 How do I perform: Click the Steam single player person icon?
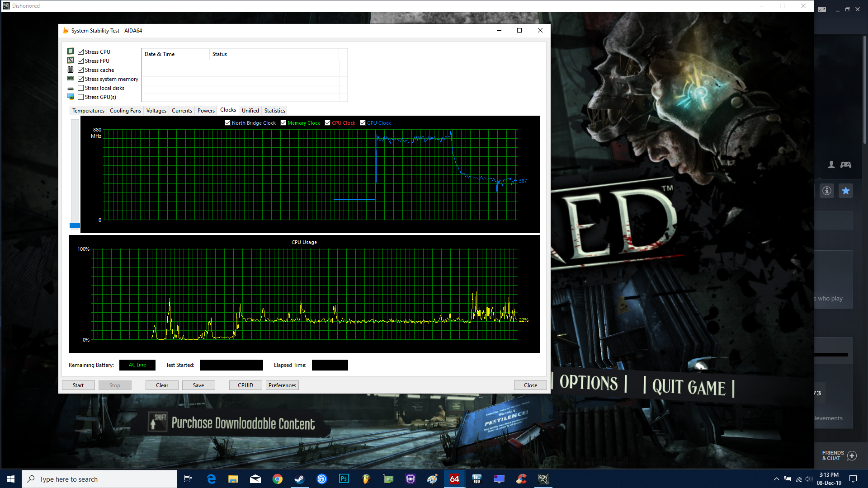[x=831, y=165]
